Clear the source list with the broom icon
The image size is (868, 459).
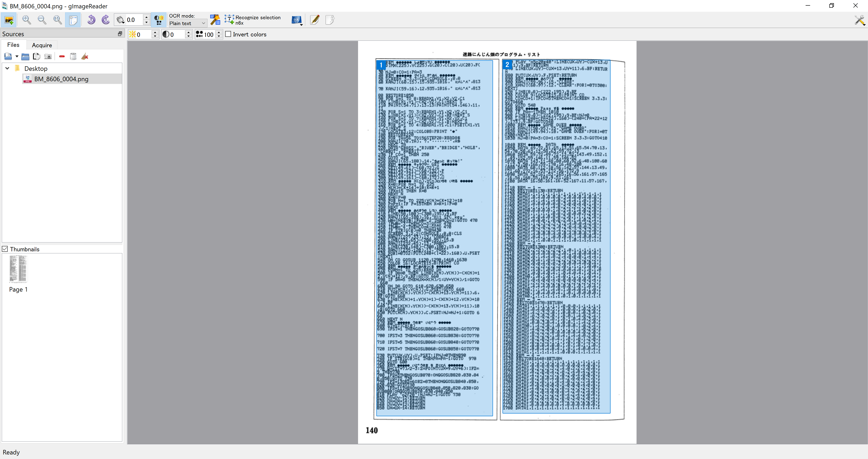[85, 57]
